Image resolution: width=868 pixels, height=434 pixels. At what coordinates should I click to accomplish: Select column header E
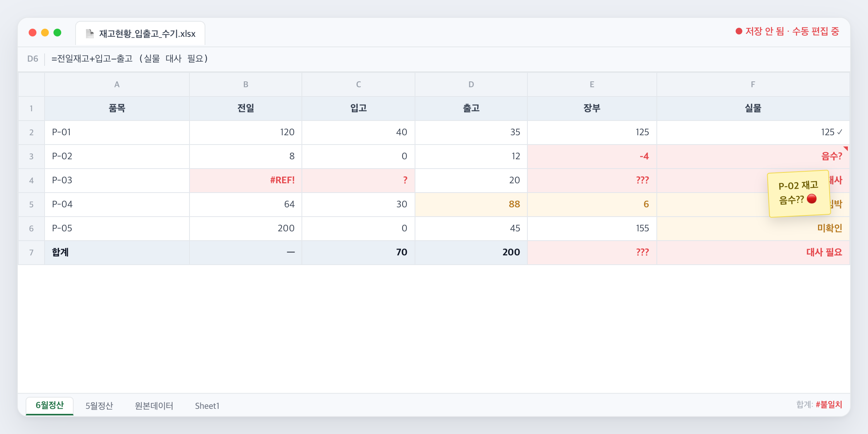[592, 84]
